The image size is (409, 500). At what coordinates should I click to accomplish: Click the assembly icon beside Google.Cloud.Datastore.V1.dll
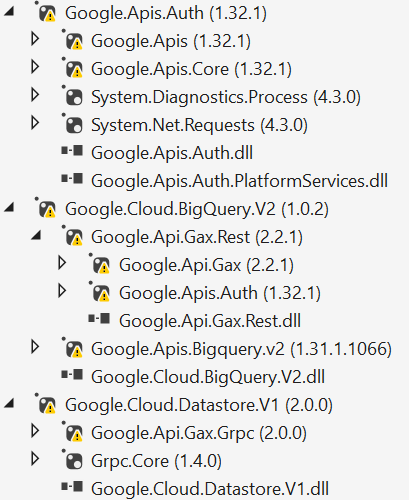(72, 487)
